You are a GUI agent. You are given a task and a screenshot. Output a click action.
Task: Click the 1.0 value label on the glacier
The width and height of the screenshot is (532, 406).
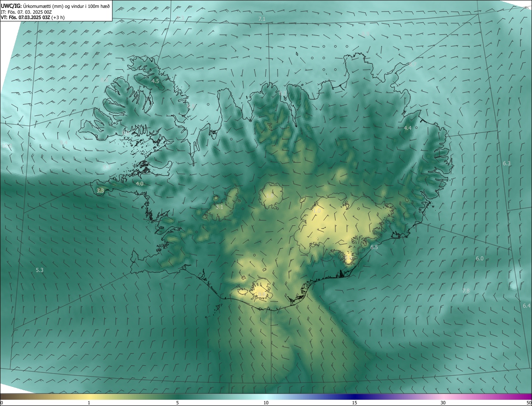317,211
